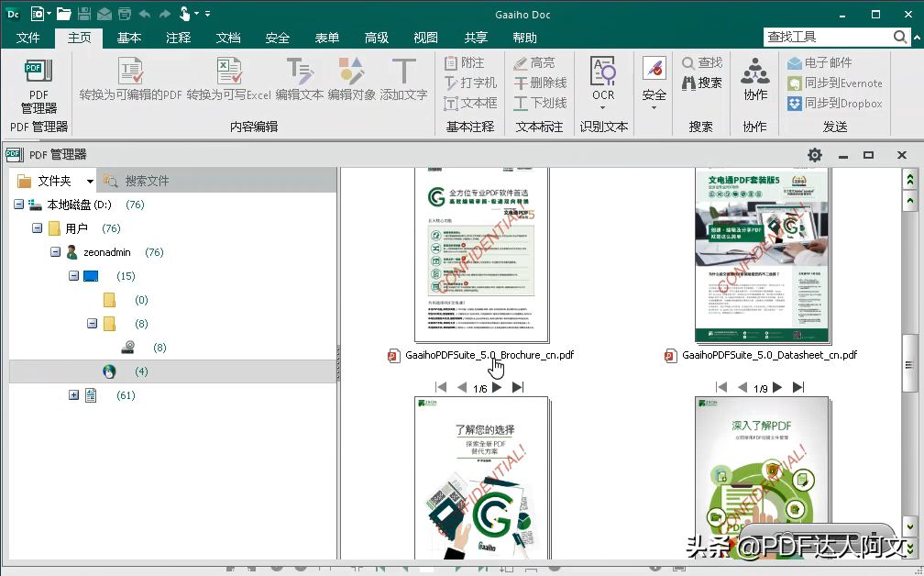Collapse the folder (8) node
The width and height of the screenshot is (924, 576).
[92, 323]
